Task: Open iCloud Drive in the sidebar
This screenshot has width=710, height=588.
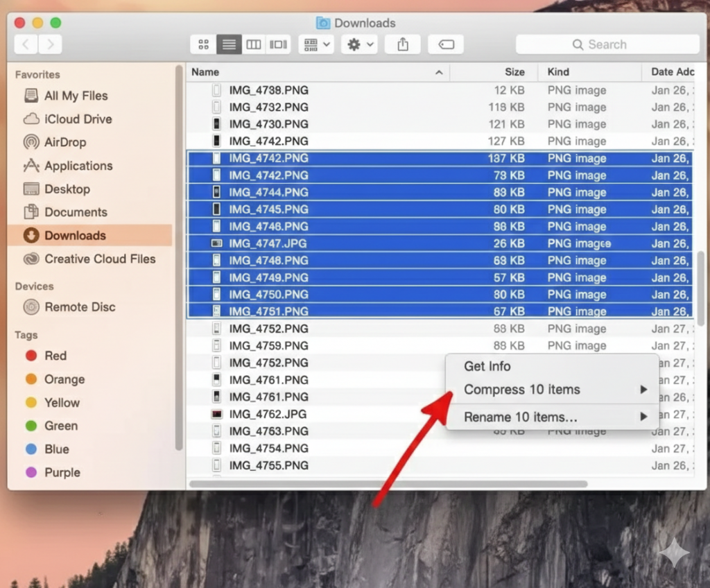Action: (x=78, y=119)
